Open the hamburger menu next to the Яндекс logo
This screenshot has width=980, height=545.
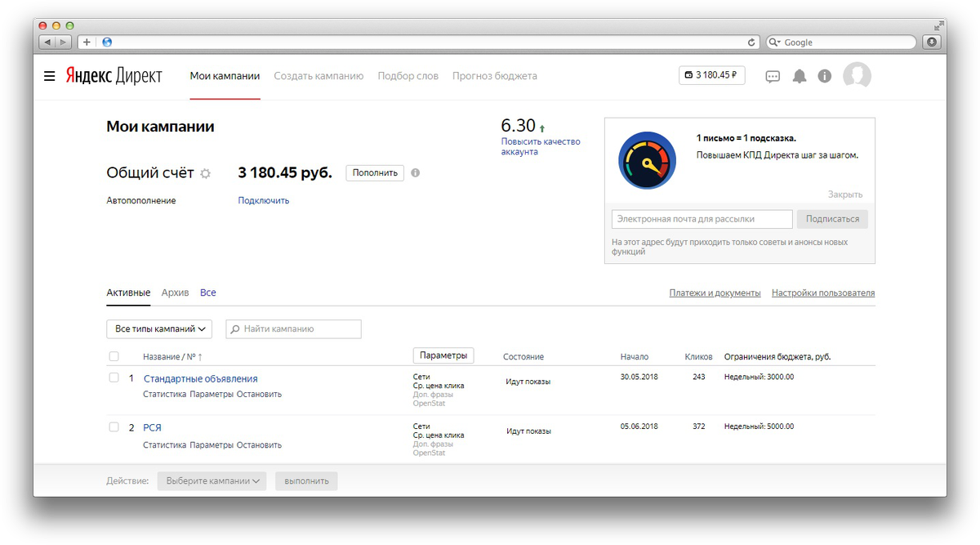tap(50, 76)
